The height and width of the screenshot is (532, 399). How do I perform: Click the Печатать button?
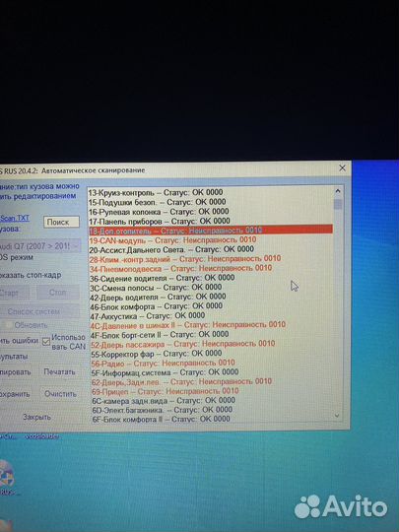pyautogui.click(x=59, y=371)
